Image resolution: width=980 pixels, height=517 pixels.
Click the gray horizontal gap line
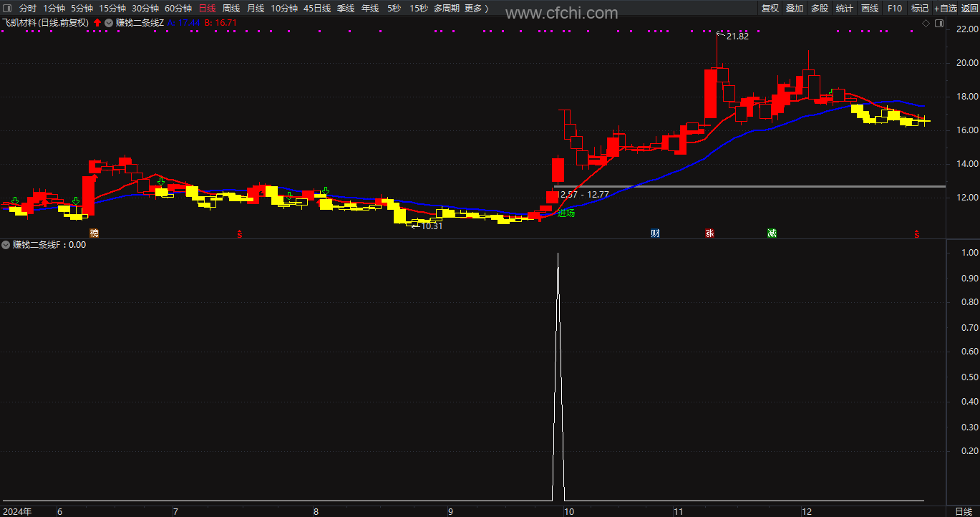coord(749,186)
